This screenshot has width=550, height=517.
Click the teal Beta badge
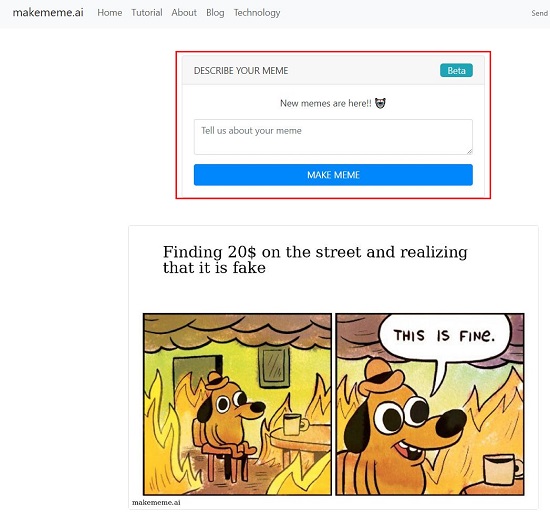coord(456,70)
